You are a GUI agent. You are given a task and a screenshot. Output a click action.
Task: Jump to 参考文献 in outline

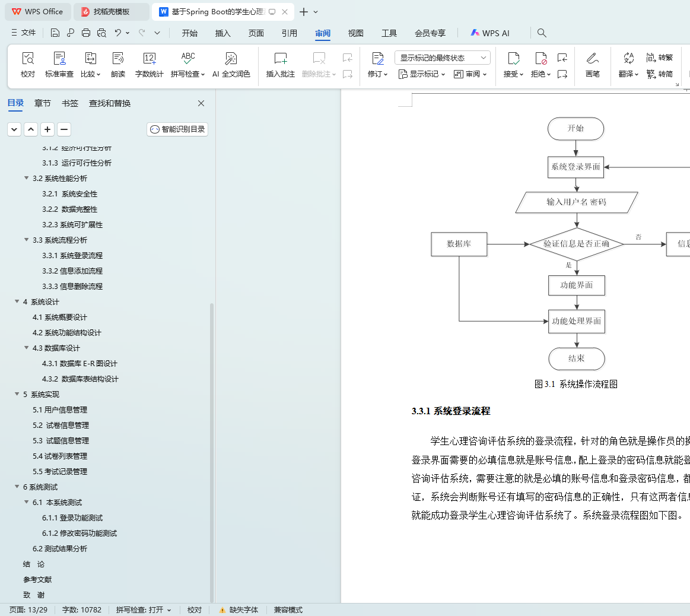point(37,579)
